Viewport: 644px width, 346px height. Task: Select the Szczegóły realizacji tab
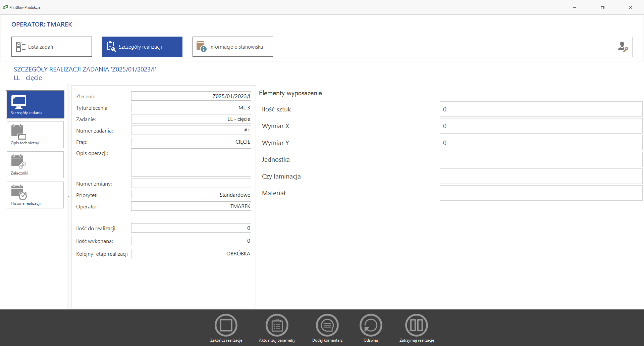tap(142, 47)
